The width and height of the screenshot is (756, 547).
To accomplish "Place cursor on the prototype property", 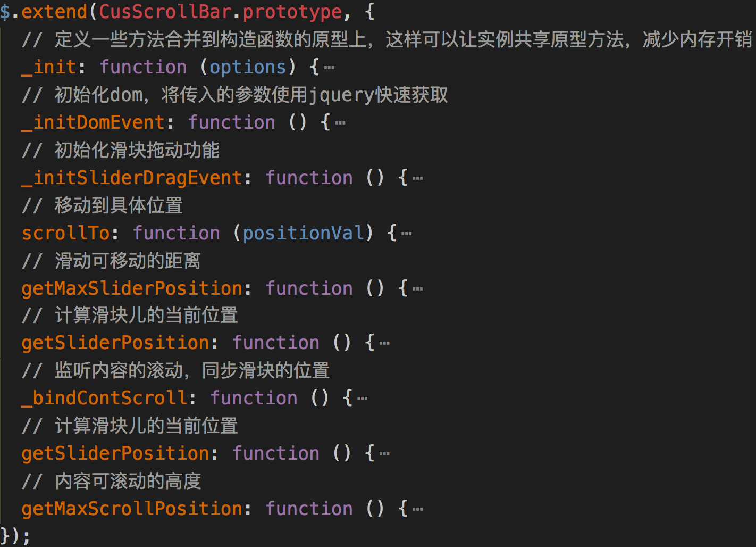I will [292, 12].
